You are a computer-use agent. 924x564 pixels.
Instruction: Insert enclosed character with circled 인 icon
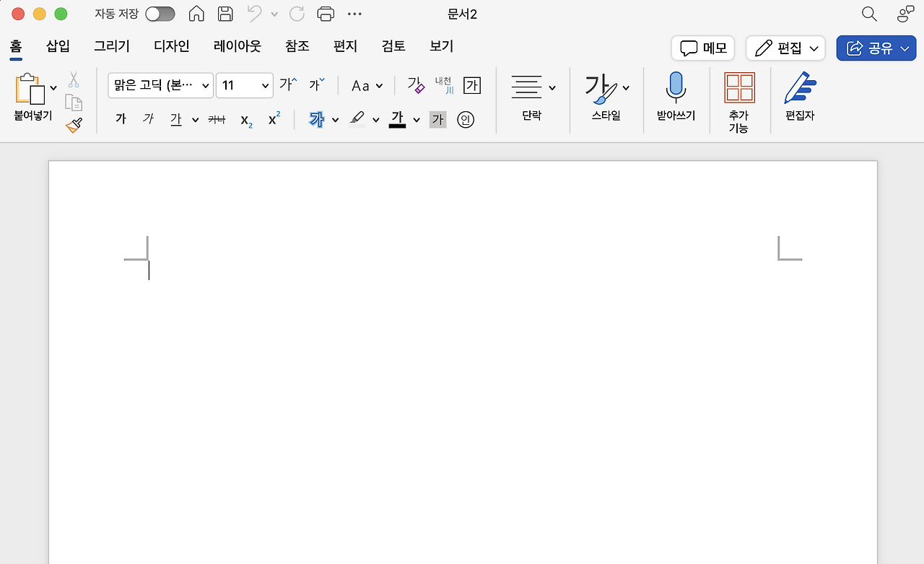click(466, 119)
